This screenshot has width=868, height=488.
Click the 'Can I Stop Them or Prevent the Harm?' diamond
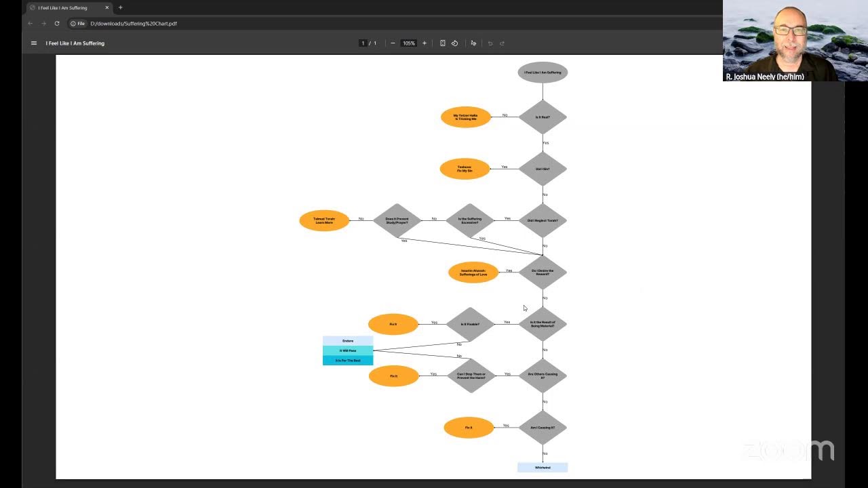(471, 375)
